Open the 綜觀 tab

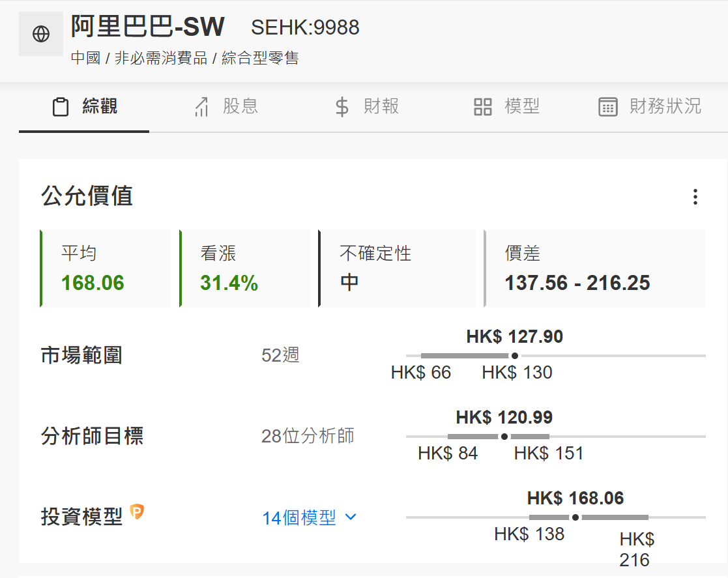pos(84,107)
